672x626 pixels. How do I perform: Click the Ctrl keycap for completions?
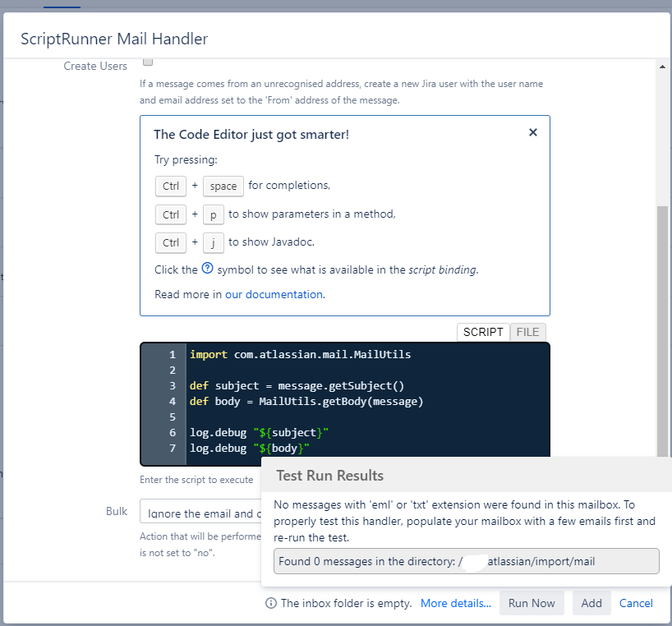tap(170, 186)
